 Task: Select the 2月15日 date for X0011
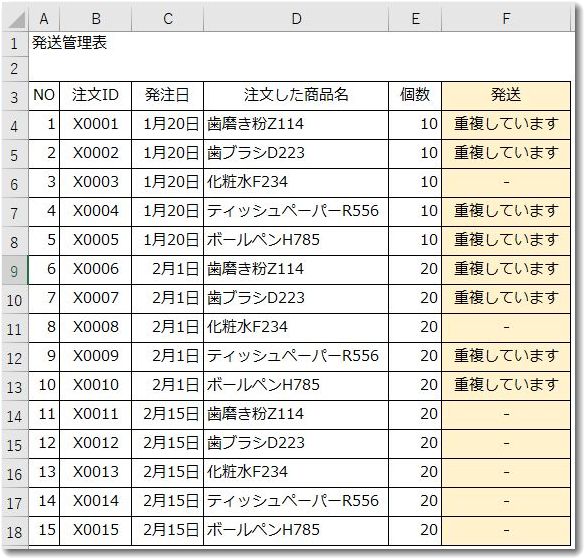tap(167, 415)
